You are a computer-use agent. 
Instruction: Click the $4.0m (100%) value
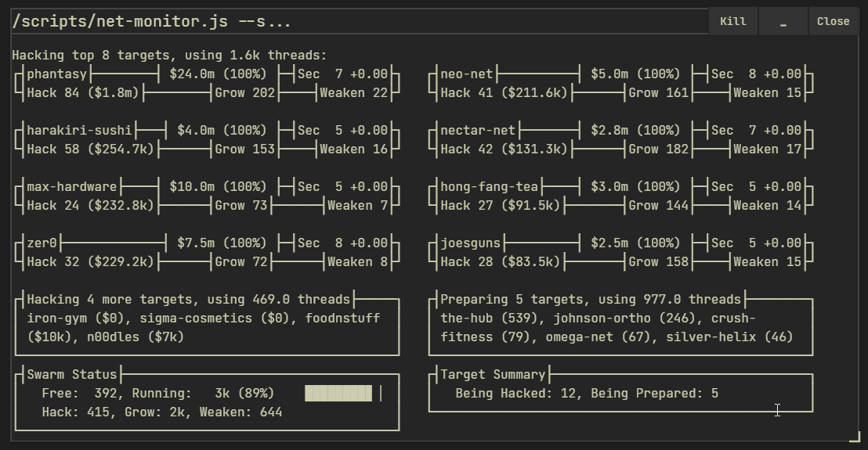(222, 131)
